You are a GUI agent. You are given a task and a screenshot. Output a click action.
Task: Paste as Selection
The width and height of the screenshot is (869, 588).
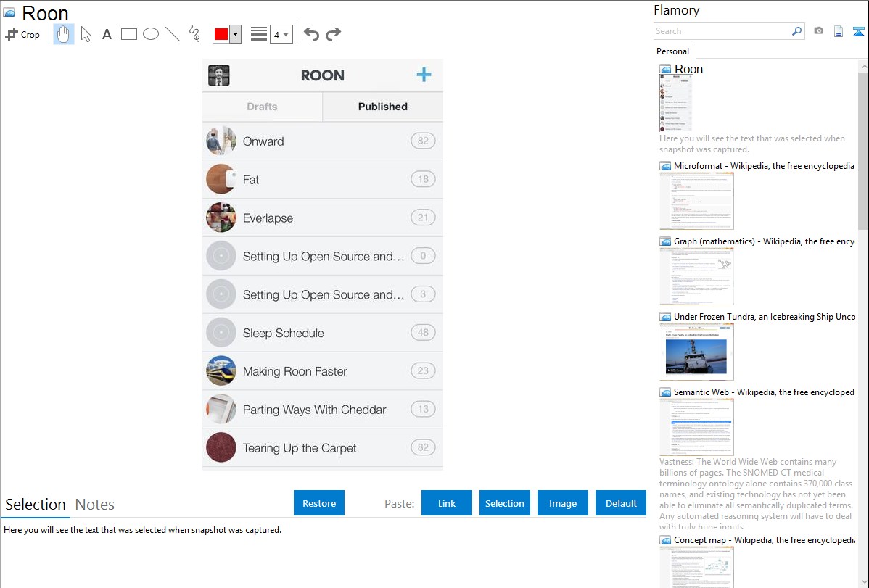pyautogui.click(x=504, y=503)
